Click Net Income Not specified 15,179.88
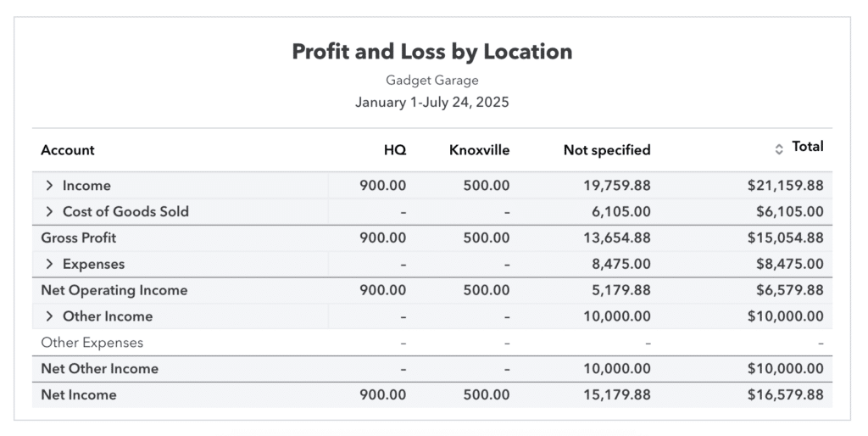868x436 pixels. click(x=617, y=395)
